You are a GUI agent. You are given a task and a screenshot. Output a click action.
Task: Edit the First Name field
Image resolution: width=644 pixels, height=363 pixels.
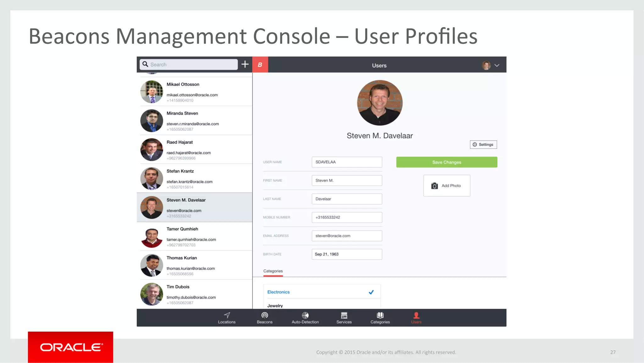pyautogui.click(x=347, y=180)
